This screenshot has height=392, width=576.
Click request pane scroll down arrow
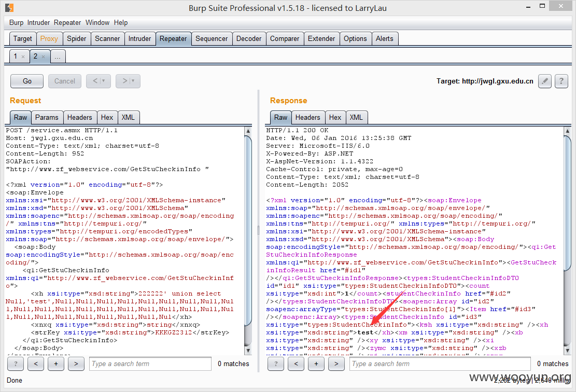click(248, 351)
